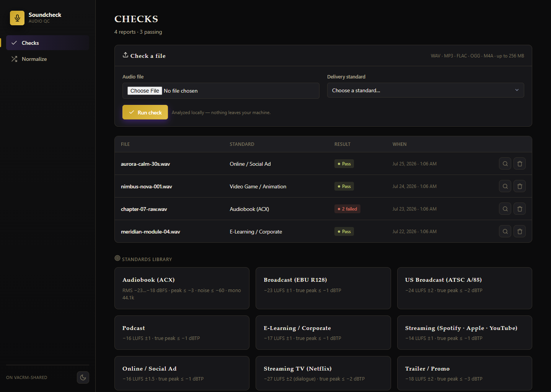The width and height of the screenshot is (551, 392).
Task: Click the Pass badge for meridian-module-04.wav
Action: click(x=344, y=232)
